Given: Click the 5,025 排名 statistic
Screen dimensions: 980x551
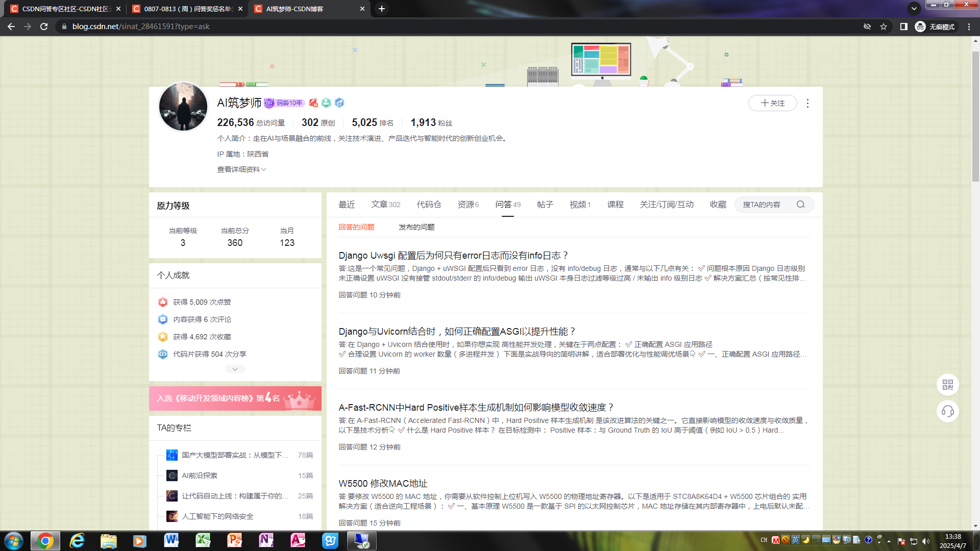Looking at the screenshot, I should tap(373, 122).
